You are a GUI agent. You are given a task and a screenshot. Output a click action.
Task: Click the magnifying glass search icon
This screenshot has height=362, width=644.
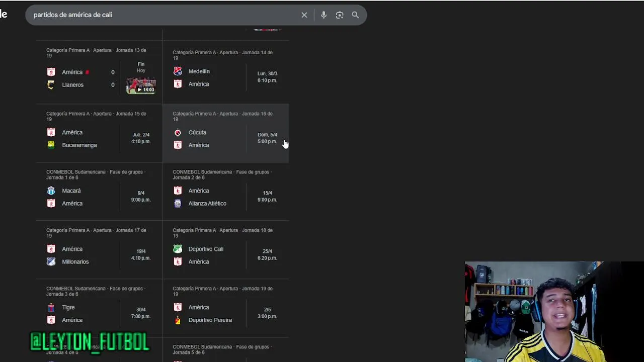pos(355,15)
